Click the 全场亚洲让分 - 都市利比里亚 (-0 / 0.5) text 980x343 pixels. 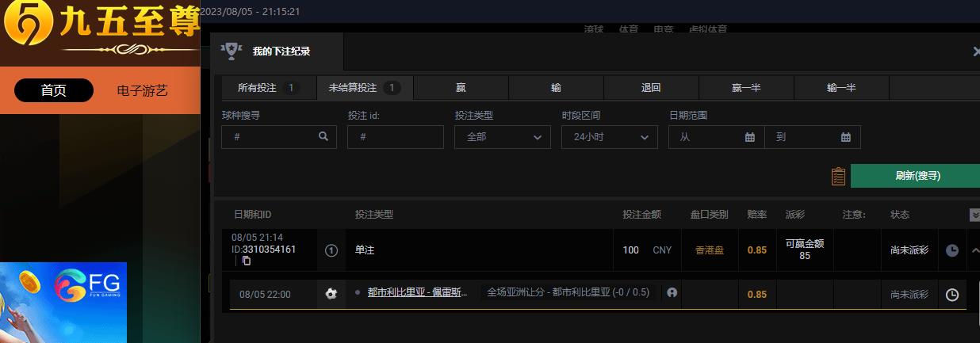[x=568, y=292]
